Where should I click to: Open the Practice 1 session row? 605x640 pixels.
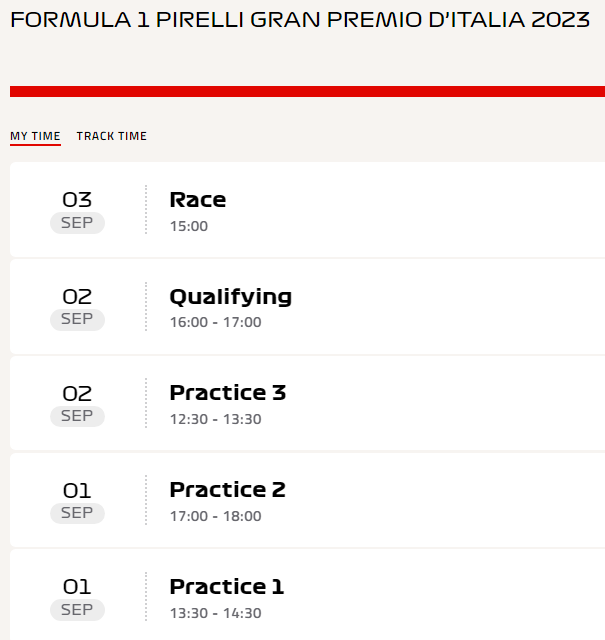307,595
